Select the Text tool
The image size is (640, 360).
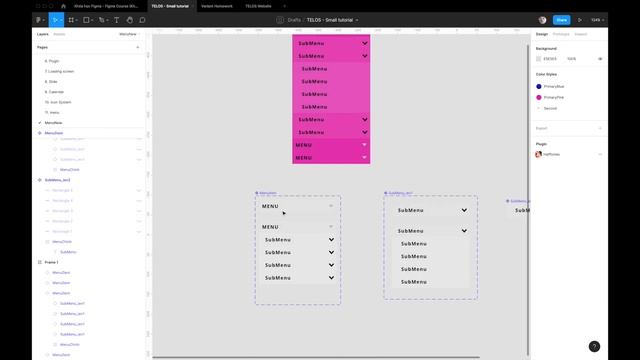[x=117, y=20]
